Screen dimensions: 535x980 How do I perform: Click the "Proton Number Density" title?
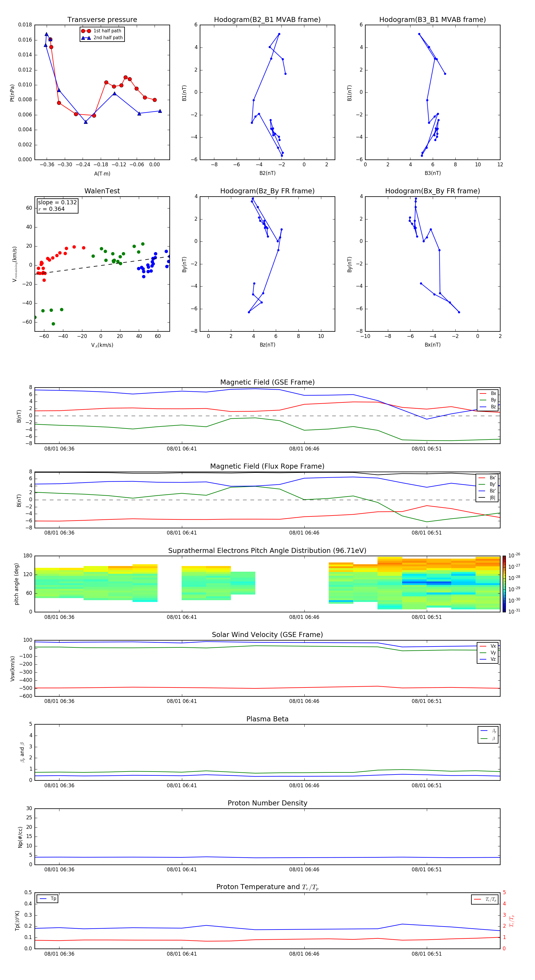click(x=267, y=803)
